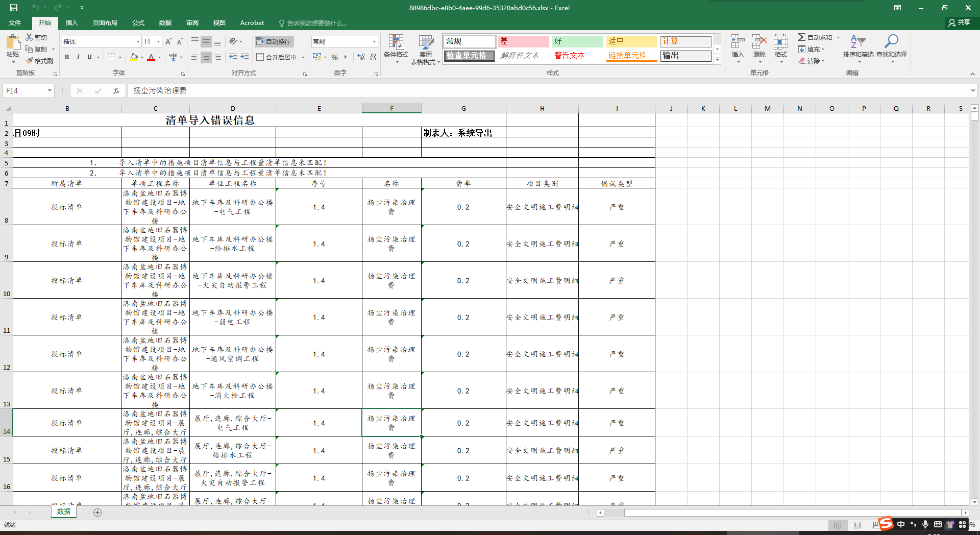Apply the 好 cell style
This screenshot has height=535, width=980.
click(577, 41)
